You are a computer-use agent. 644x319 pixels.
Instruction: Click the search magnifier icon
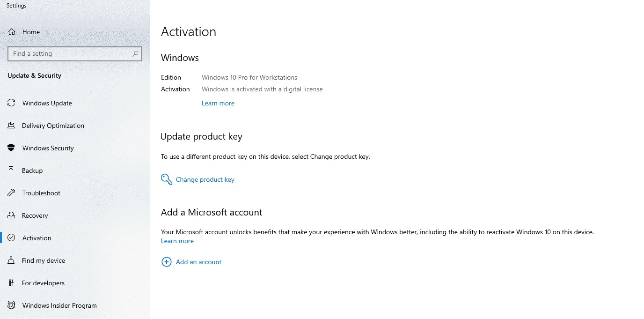pyautogui.click(x=135, y=54)
